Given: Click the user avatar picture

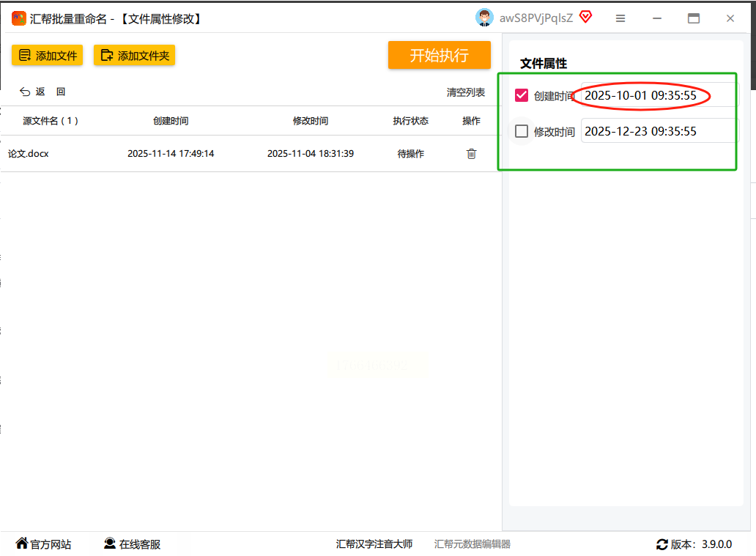Looking at the screenshot, I should [x=484, y=18].
